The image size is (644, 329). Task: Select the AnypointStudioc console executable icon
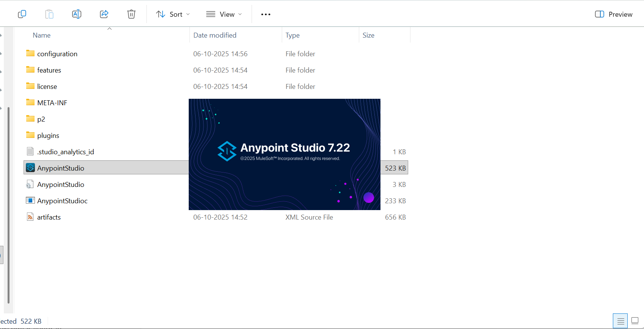coord(30,201)
